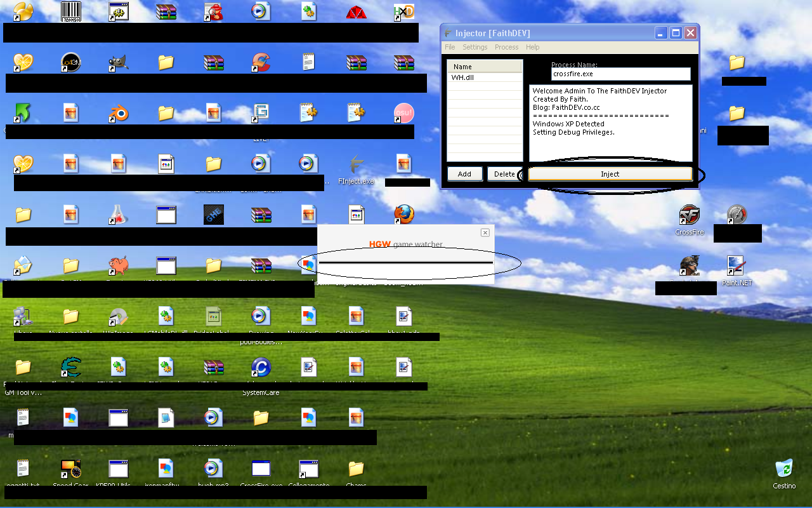Open the HxD hex editor shortcut
The height and width of the screenshot is (508, 812).
(x=404, y=11)
